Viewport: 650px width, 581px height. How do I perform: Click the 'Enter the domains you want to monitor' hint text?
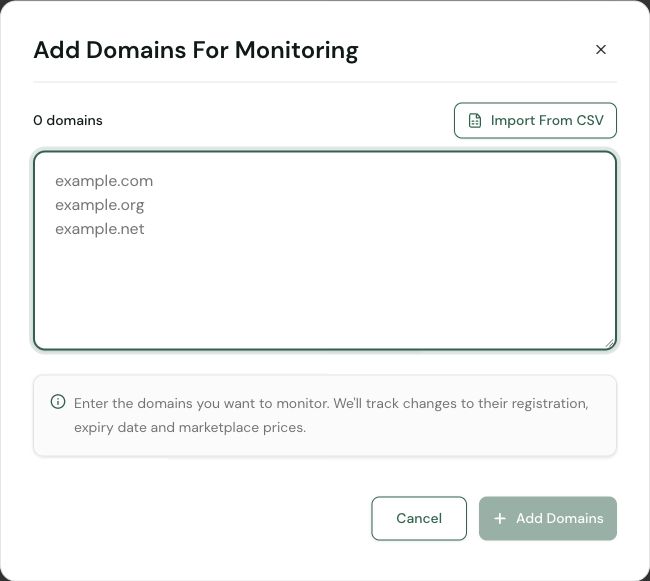tap(331, 415)
